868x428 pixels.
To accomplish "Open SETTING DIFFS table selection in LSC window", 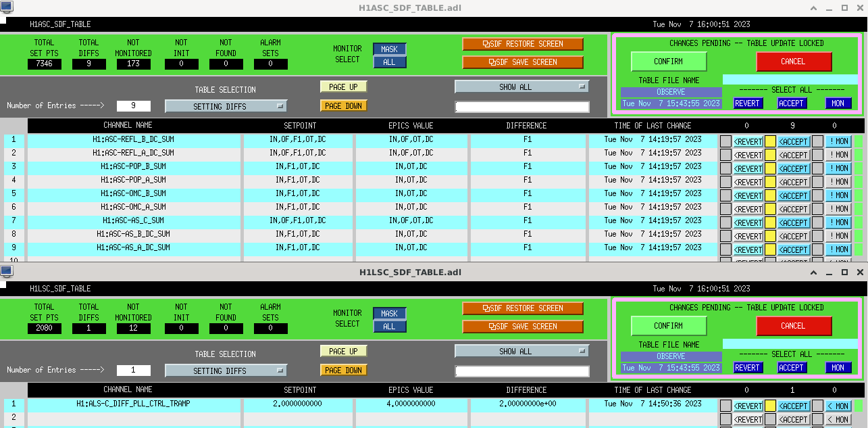I will point(226,371).
